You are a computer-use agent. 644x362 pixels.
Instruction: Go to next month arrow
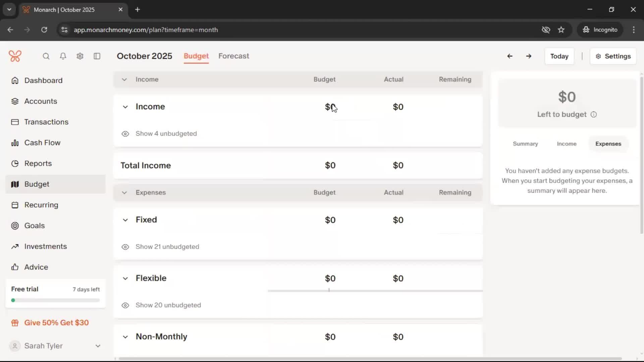[529, 56]
